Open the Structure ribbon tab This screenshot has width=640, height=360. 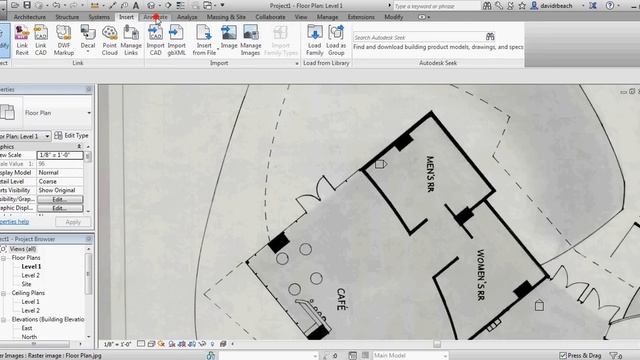(x=67, y=17)
